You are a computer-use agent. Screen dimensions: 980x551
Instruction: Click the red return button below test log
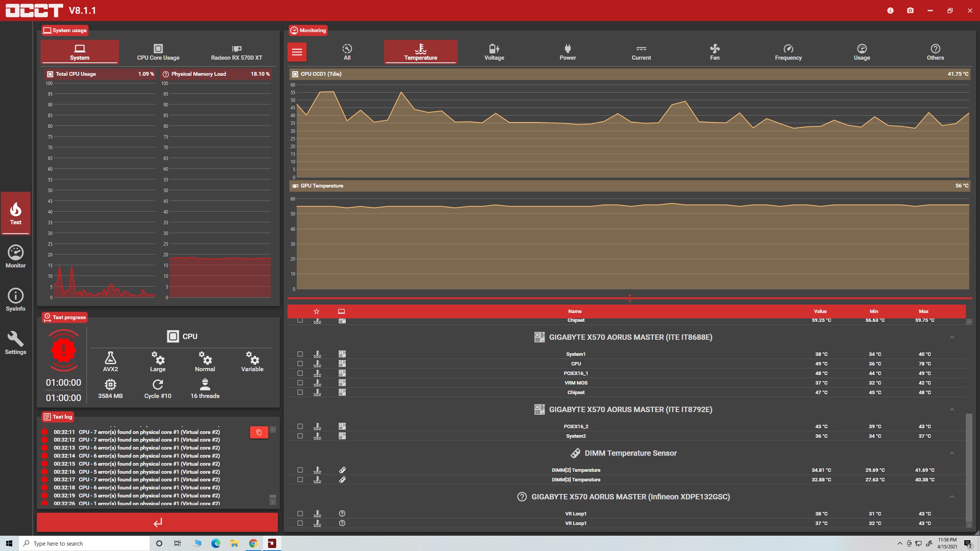coord(157,522)
